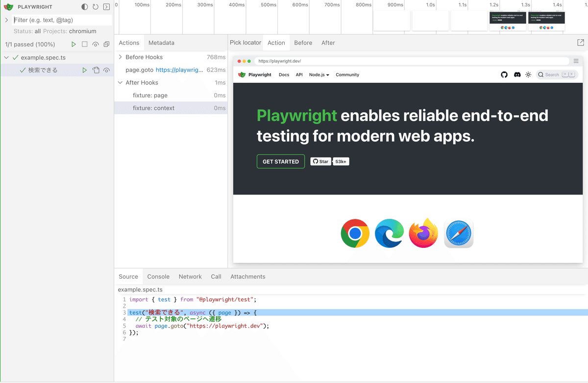Open source for the 検索できる test

[x=96, y=70]
